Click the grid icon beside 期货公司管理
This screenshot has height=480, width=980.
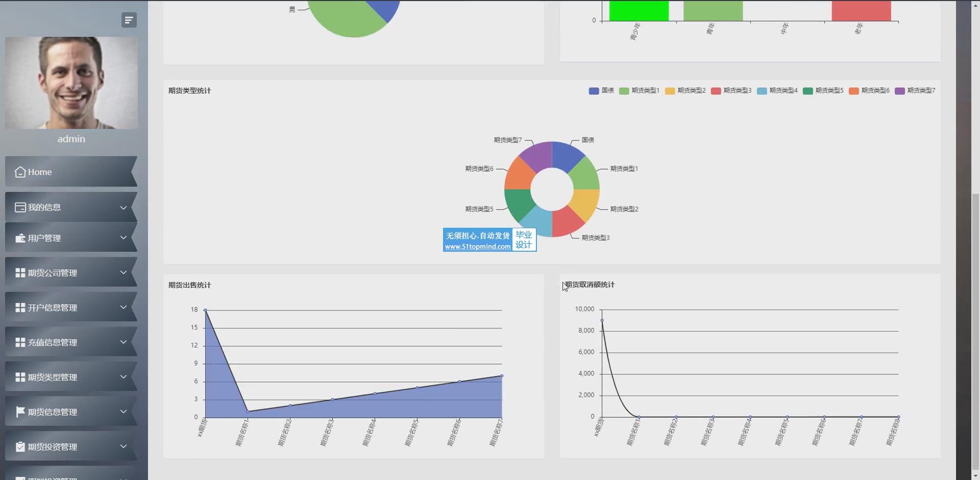click(20, 273)
